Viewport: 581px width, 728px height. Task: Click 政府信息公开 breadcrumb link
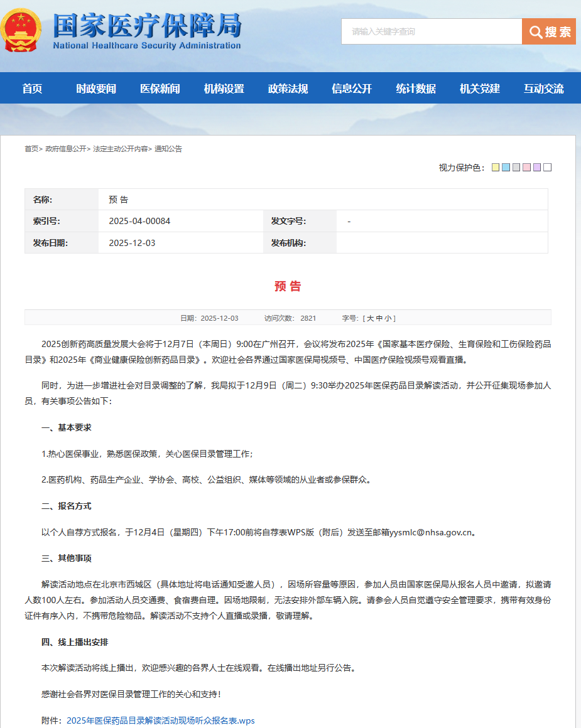(66, 149)
